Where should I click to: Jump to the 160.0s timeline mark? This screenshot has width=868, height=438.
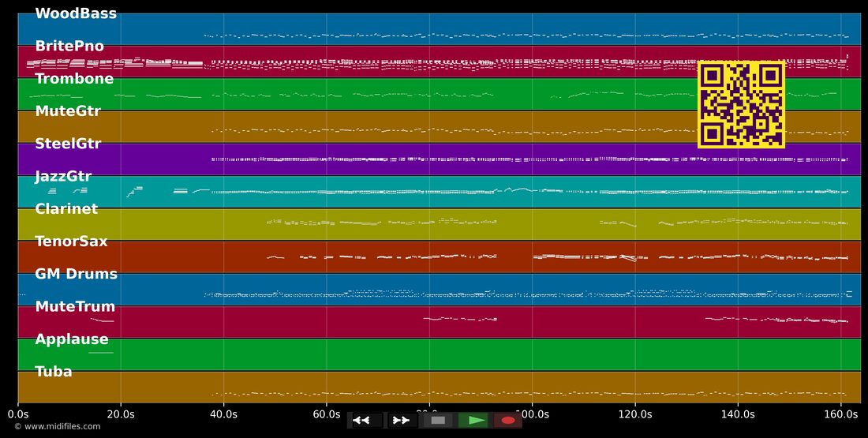click(841, 414)
